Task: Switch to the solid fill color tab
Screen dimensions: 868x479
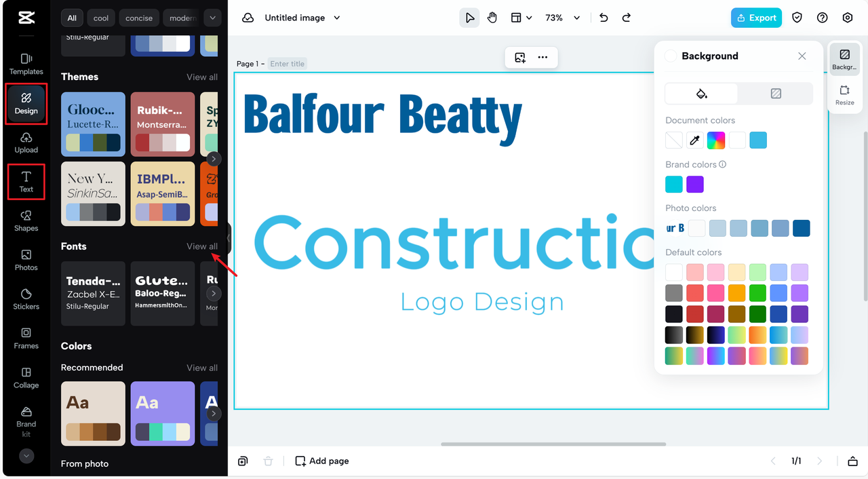Action: click(x=702, y=94)
